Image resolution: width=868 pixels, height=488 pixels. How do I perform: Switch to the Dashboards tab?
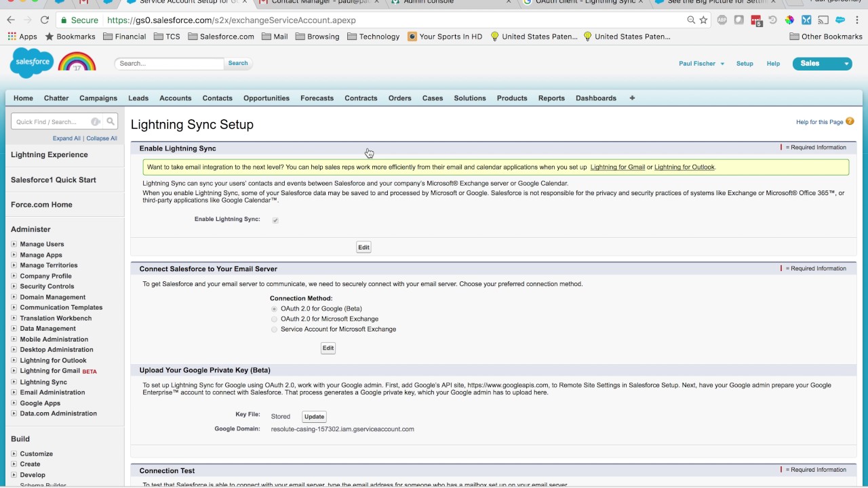[x=596, y=98]
